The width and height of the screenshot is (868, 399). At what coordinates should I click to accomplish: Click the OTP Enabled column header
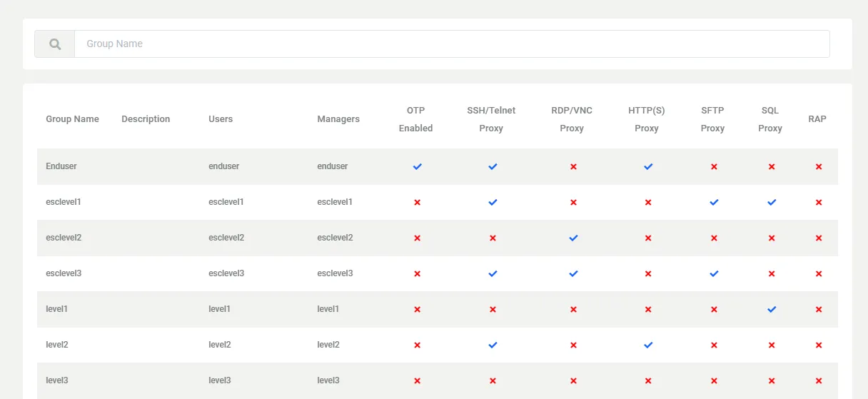416,119
